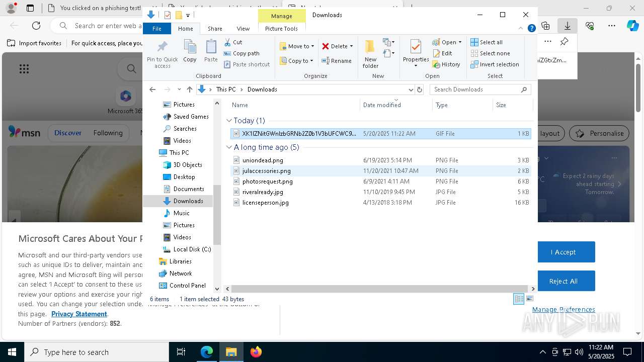The image size is (644, 362).
Task: Open recent locations dropdown arrow
Action: point(179,89)
